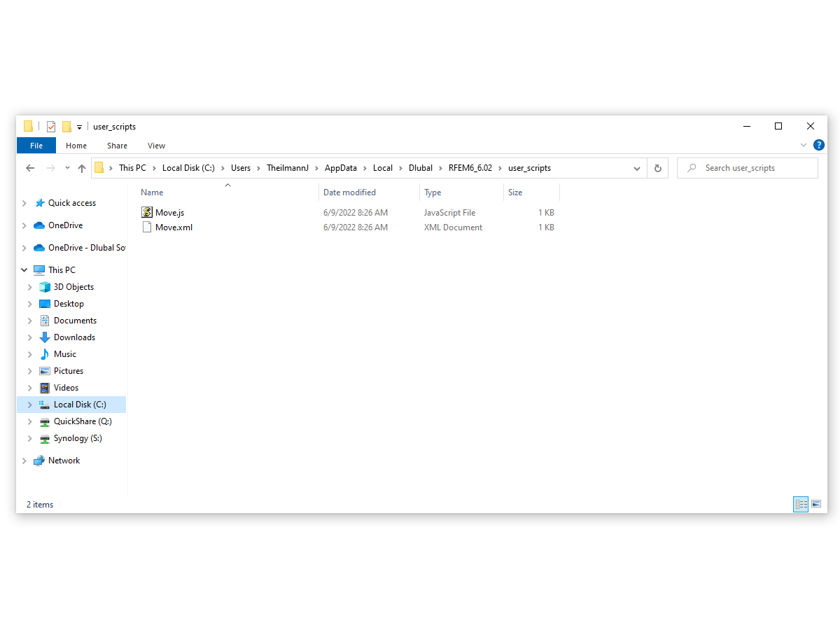This screenshot has height=630, width=840.
Task: Expand the Downloads tree item
Action: pos(29,337)
